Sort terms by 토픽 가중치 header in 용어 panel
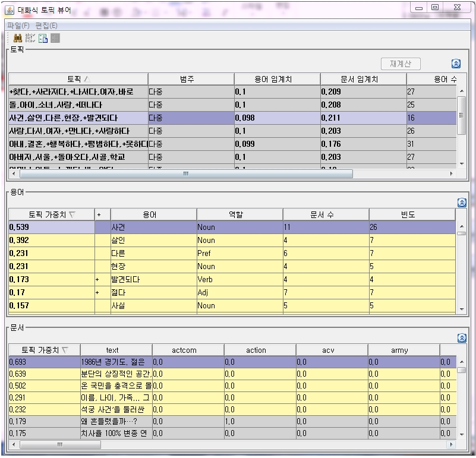This screenshot has height=458, width=476. click(52, 214)
